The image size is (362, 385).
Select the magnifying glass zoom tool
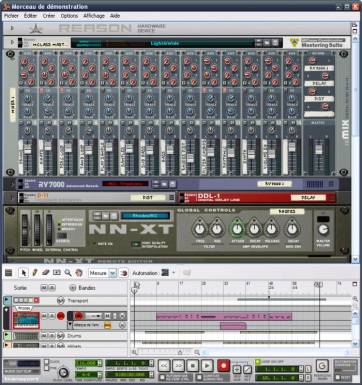coord(68,273)
